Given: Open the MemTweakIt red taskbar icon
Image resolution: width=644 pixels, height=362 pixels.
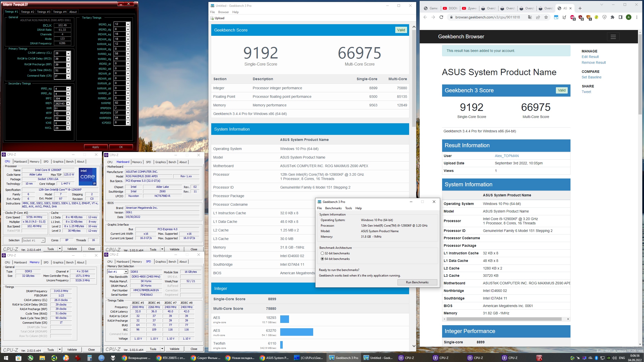Looking at the screenshot, I should (x=539, y=358).
